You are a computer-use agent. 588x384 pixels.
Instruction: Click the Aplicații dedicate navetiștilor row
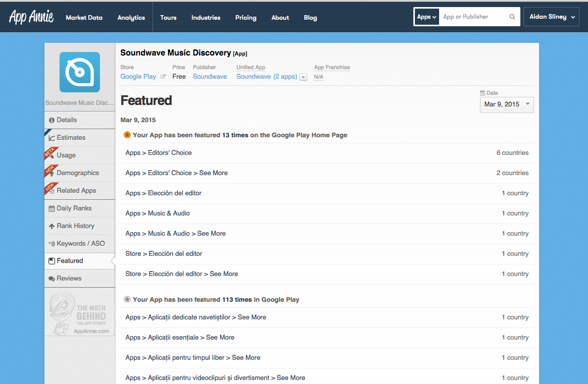(327, 317)
